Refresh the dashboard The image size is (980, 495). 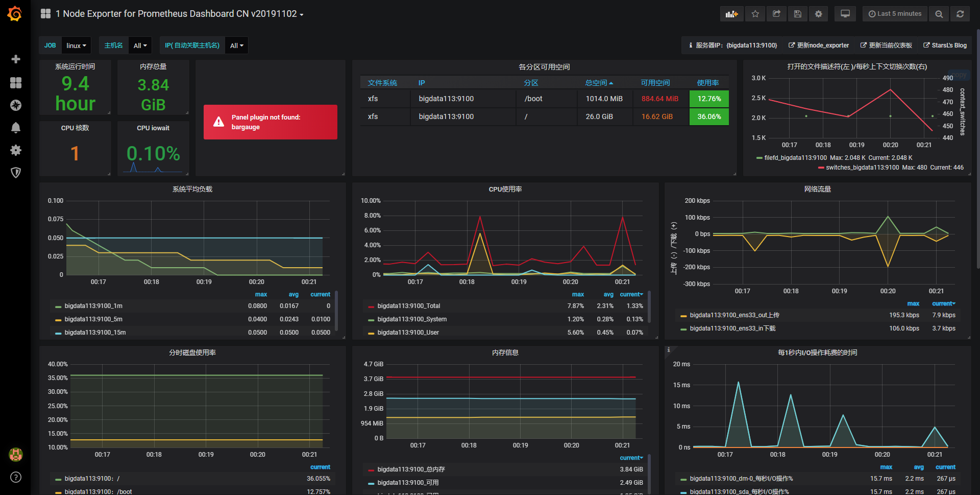click(x=960, y=14)
